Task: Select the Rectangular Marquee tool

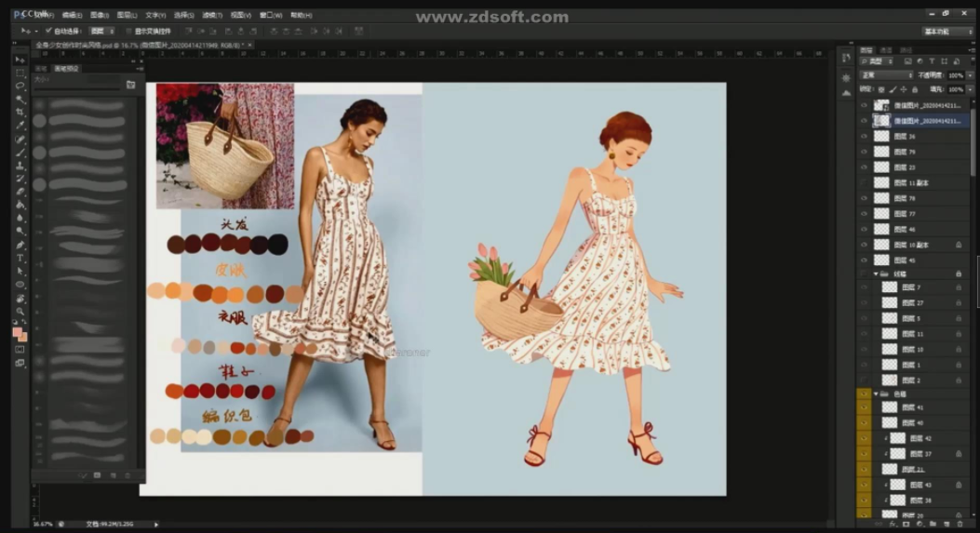Action: tap(20, 73)
